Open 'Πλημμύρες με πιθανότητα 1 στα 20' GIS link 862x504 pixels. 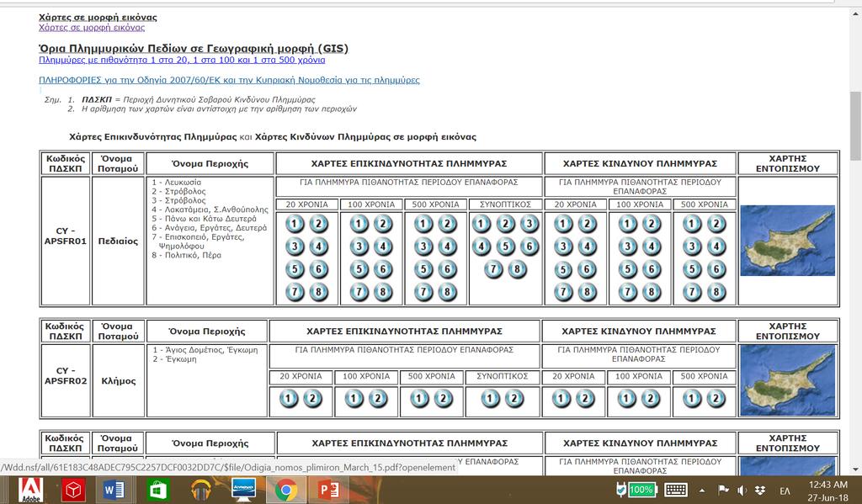tap(182, 60)
